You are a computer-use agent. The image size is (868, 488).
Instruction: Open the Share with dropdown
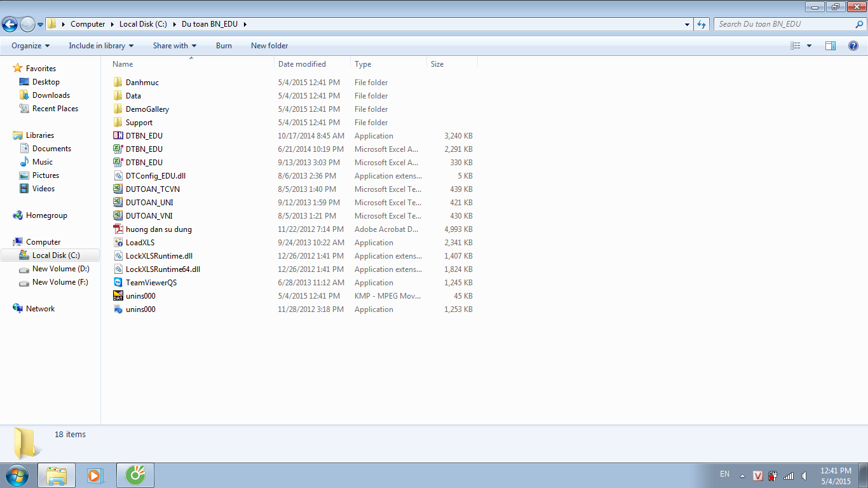175,46
